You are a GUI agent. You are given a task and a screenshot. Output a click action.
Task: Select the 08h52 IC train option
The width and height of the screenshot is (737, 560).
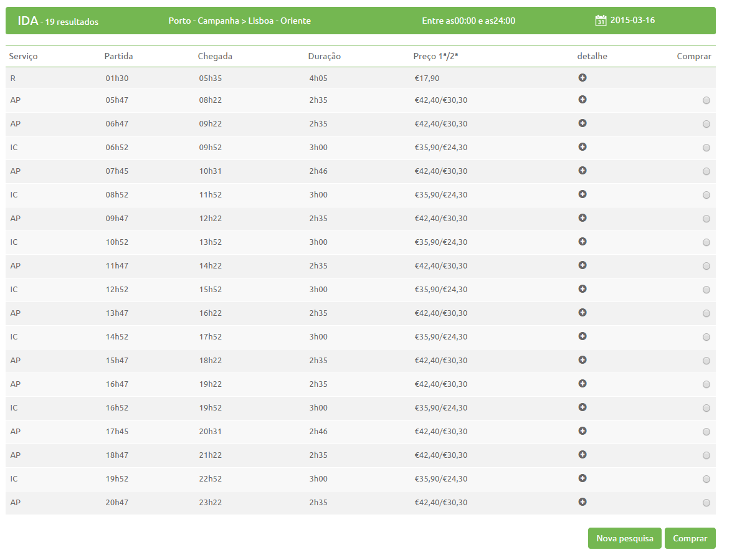tap(706, 195)
